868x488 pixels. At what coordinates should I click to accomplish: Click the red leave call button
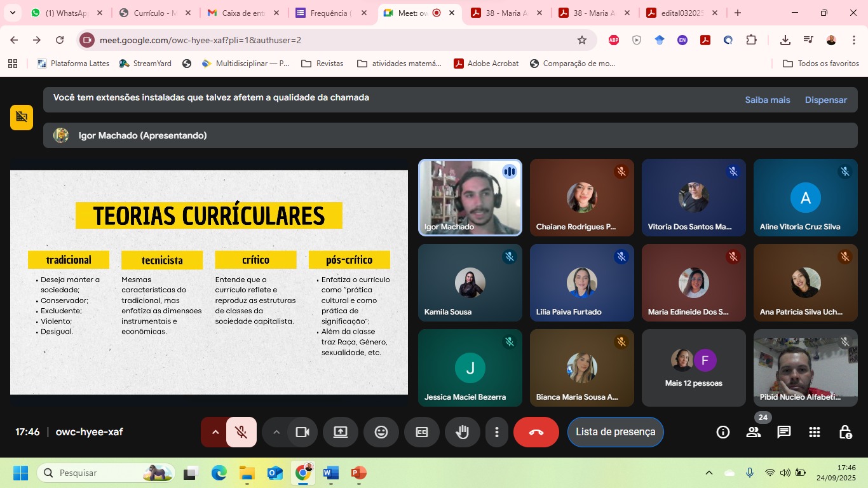pos(536,432)
